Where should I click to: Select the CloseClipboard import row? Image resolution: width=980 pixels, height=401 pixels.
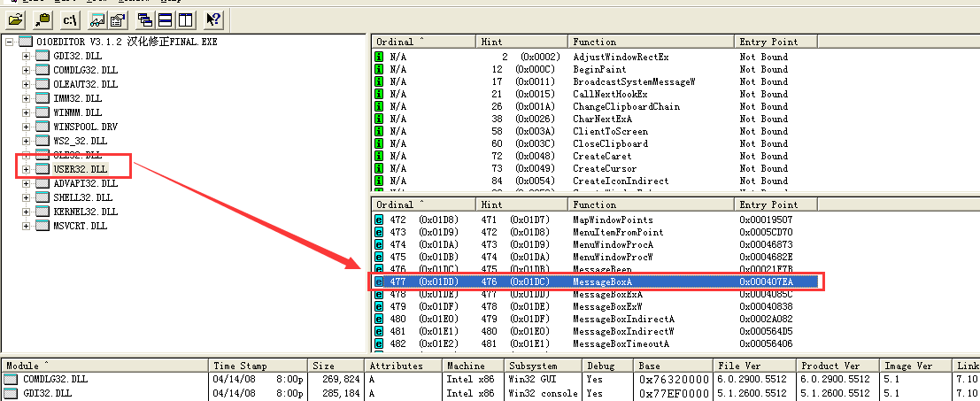tap(596, 143)
